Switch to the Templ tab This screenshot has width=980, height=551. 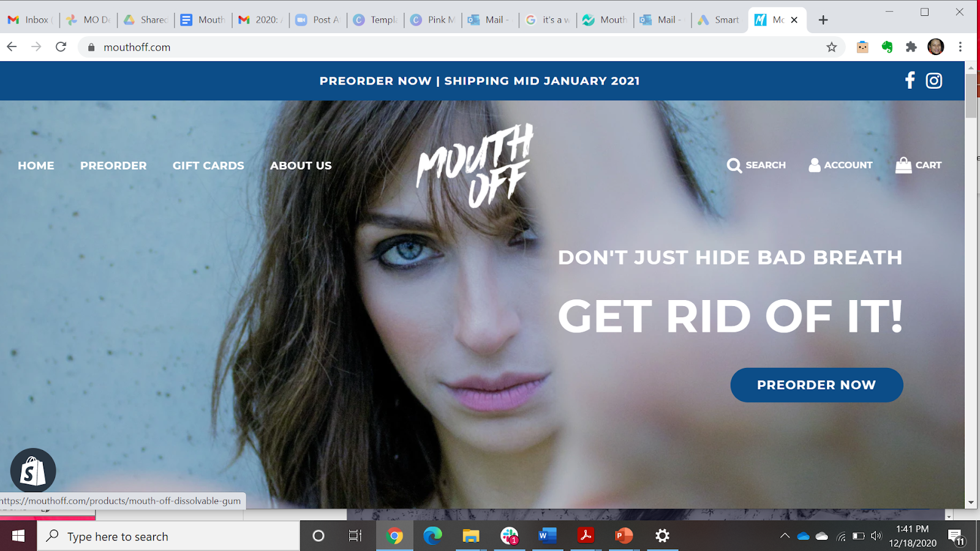pos(375,20)
